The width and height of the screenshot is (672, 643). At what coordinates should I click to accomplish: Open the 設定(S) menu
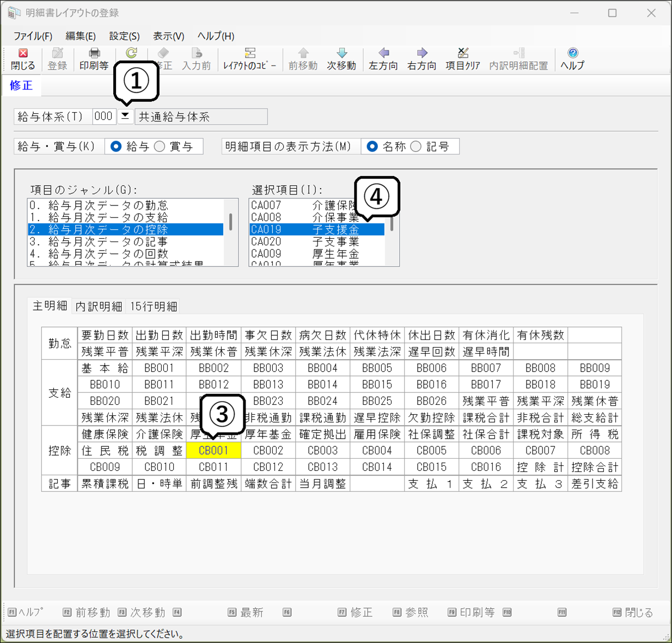pyautogui.click(x=124, y=36)
